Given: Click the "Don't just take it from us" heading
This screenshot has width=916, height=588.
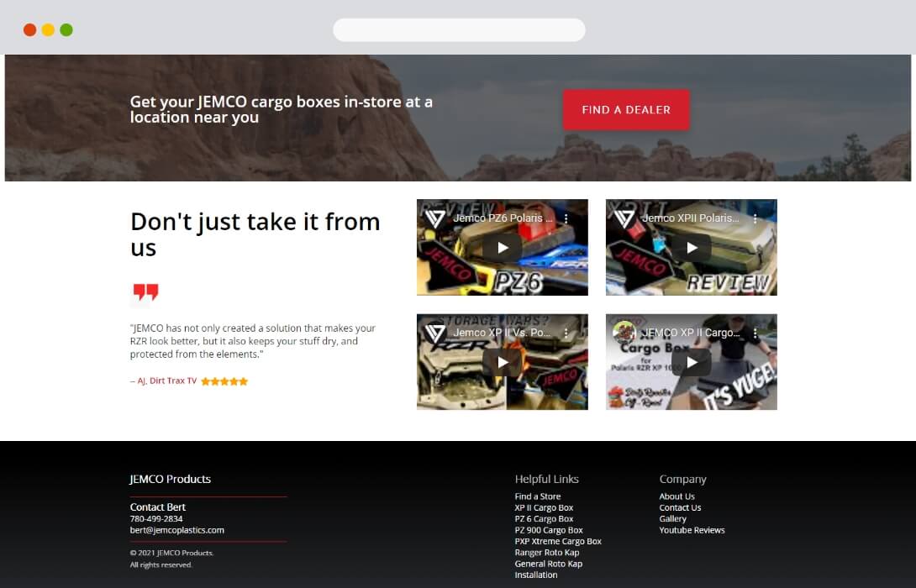Looking at the screenshot, I should point(255,234).
